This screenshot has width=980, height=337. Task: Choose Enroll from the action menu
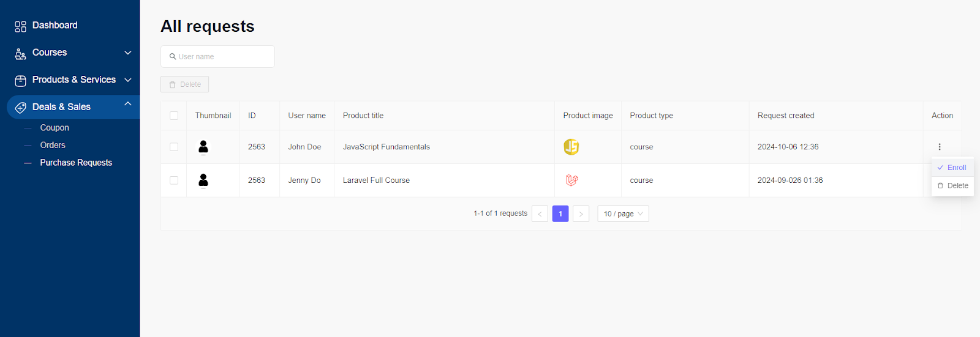pyautogui.click(x=952, y=168)
